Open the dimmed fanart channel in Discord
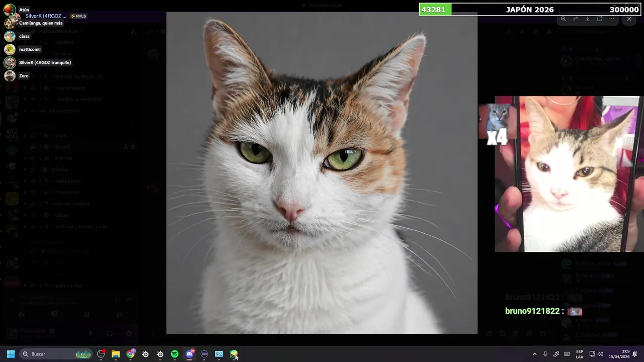Screen dimensions: 644x362 62,147
